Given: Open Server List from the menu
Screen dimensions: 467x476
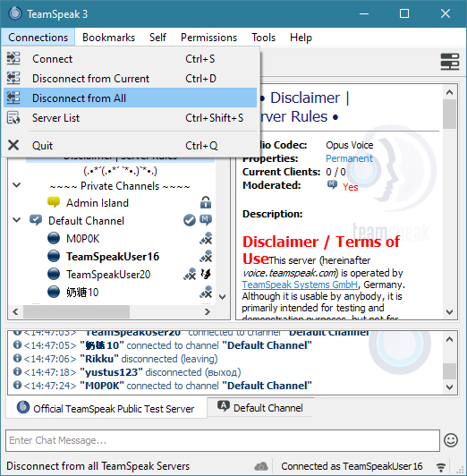Looking at the screenshot, I should [x=131, y=118].
